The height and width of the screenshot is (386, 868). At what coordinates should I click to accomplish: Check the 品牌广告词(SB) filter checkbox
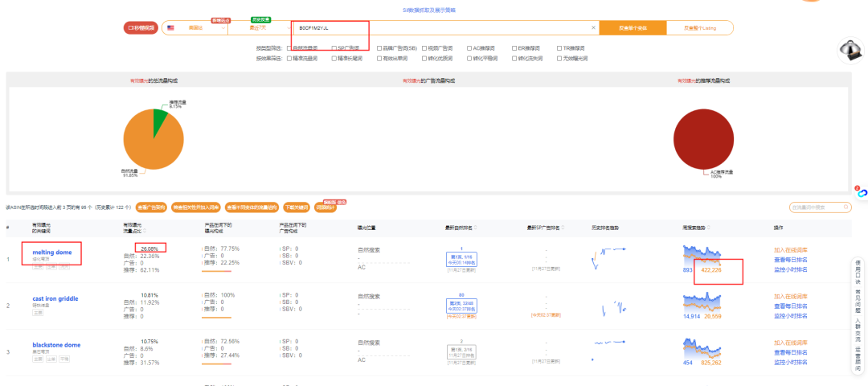click(379, 48)
